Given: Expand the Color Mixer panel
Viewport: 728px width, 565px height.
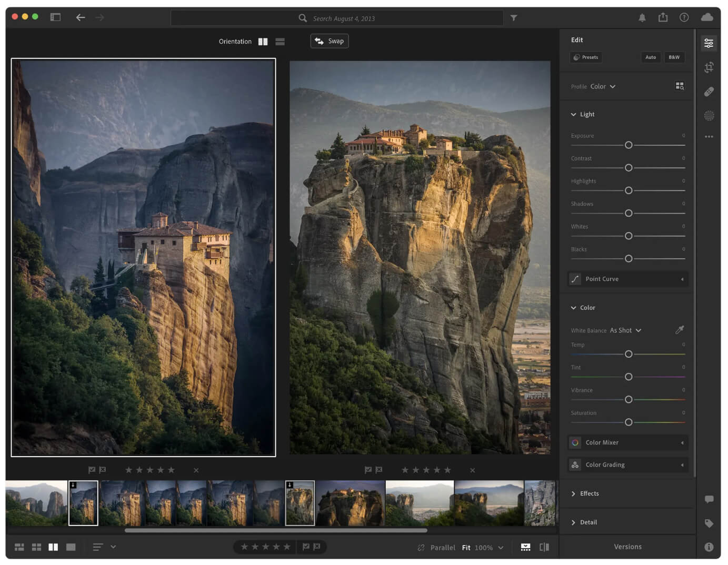Looking at the screenshot, I should pos(628,442).
